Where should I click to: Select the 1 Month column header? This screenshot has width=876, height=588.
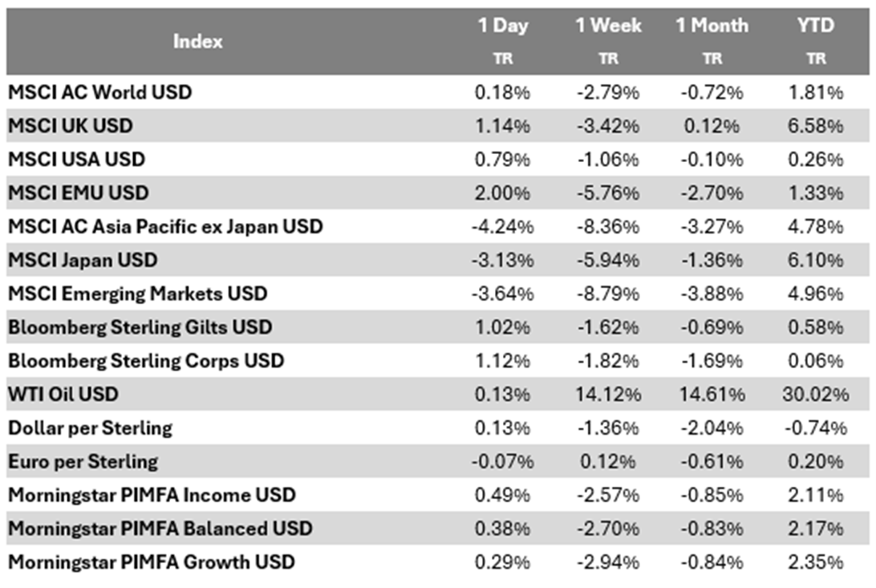pyautogui.click(x=712, y=26)
